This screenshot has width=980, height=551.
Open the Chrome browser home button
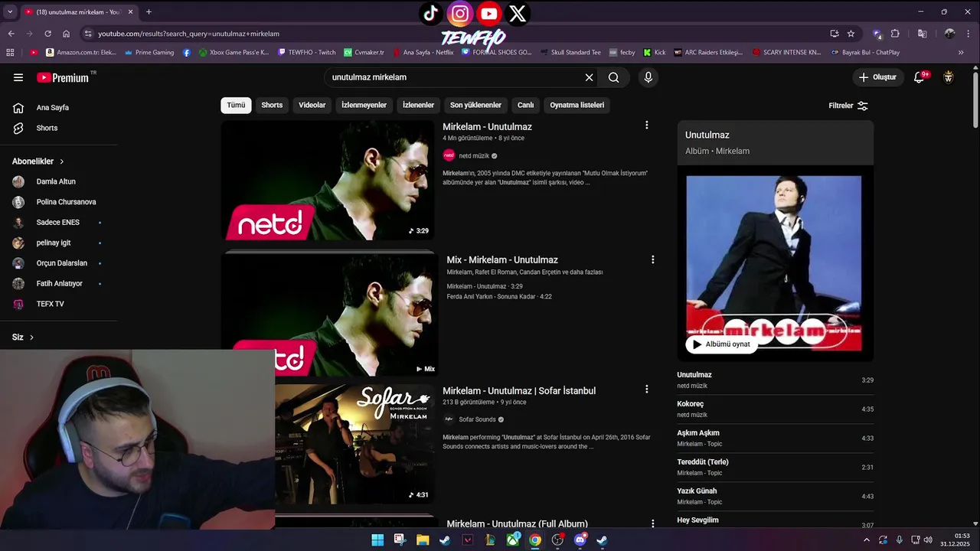click(x=66, y=34)
